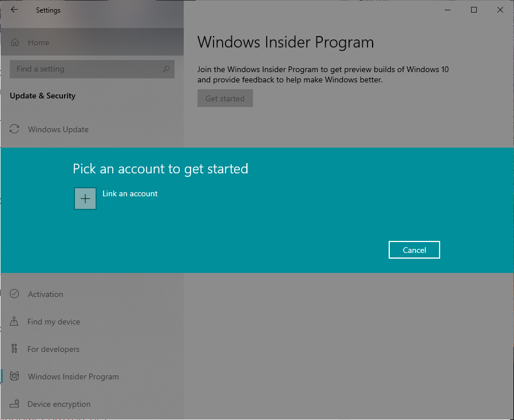Click the For developers tools icon
Screen dimensions: 514x420
click(x=15, y=349)
